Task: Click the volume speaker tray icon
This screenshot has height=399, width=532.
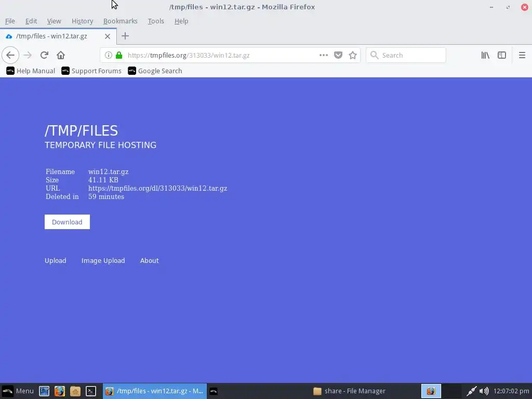Action: click(484, 391)
